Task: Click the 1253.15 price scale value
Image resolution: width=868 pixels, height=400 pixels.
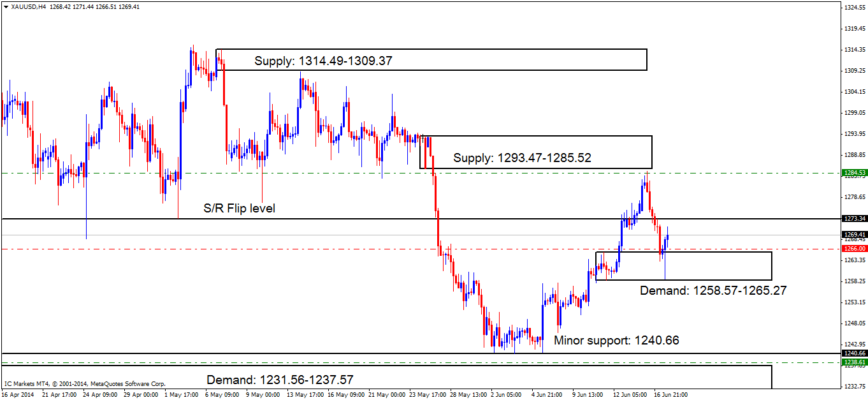Action: 854,302
